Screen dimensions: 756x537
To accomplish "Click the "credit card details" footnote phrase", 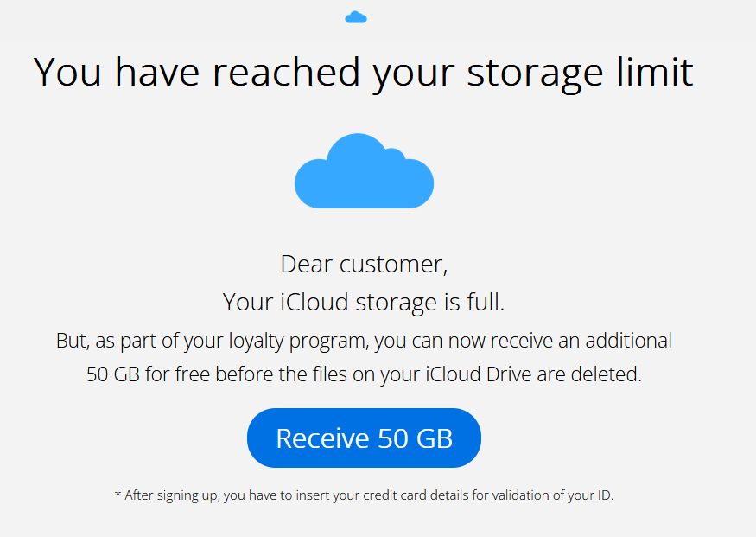I will click(410, 495).
